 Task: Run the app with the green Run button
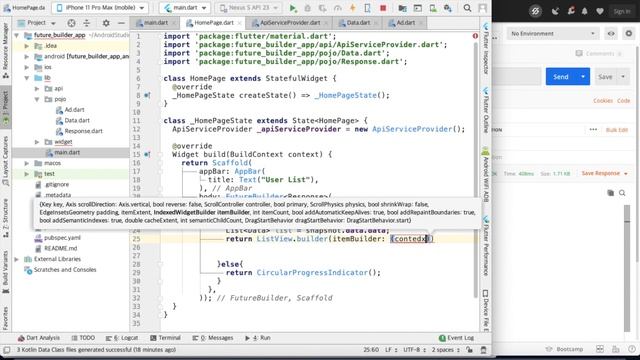click(x=293, y=8)
